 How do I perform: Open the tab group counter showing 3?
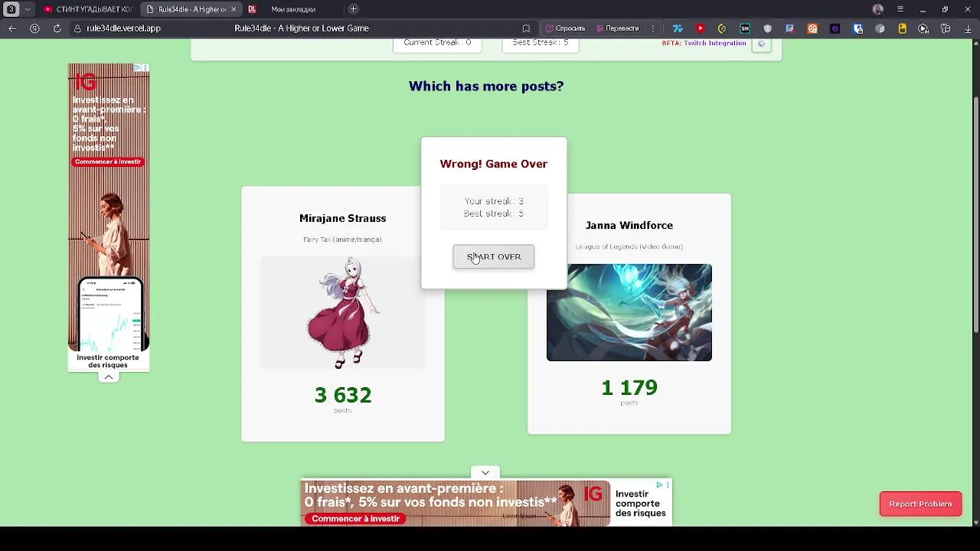tap(11, 9)
